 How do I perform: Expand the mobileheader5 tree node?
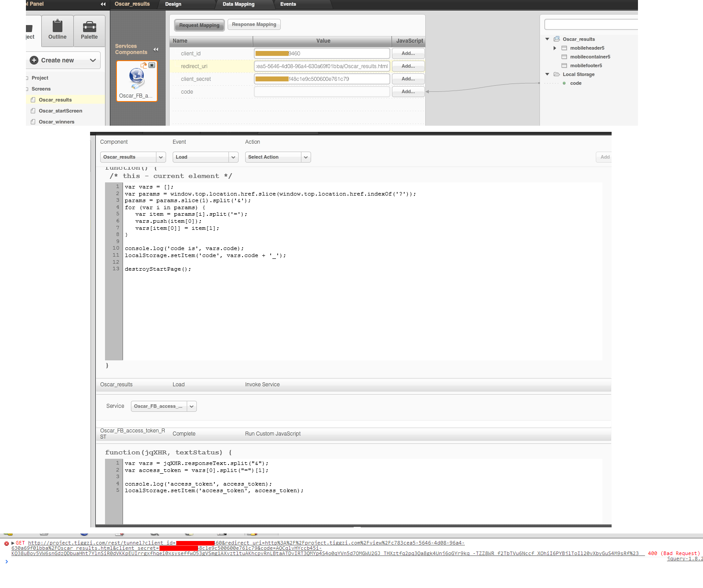click(x=555, y=48)
